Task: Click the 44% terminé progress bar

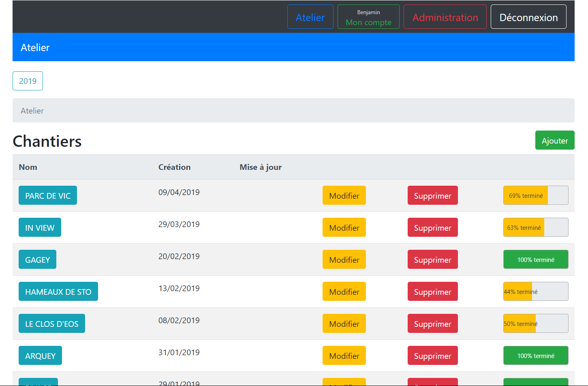Action: [535, 292]
